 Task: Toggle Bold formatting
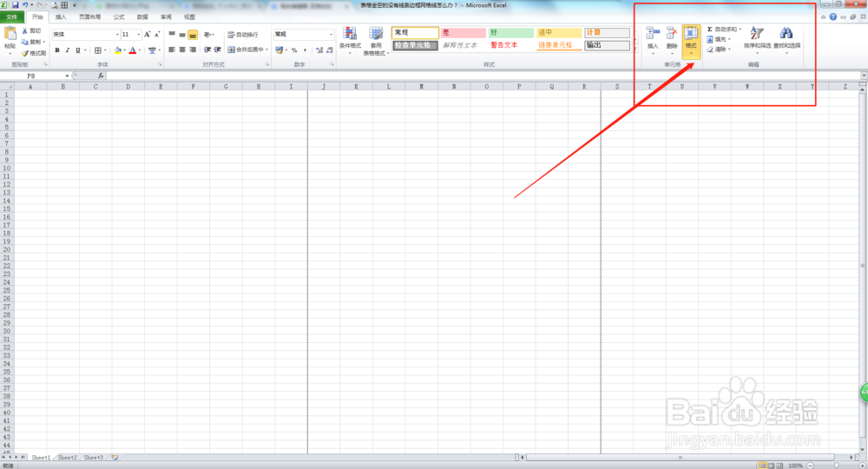point(57,50)
